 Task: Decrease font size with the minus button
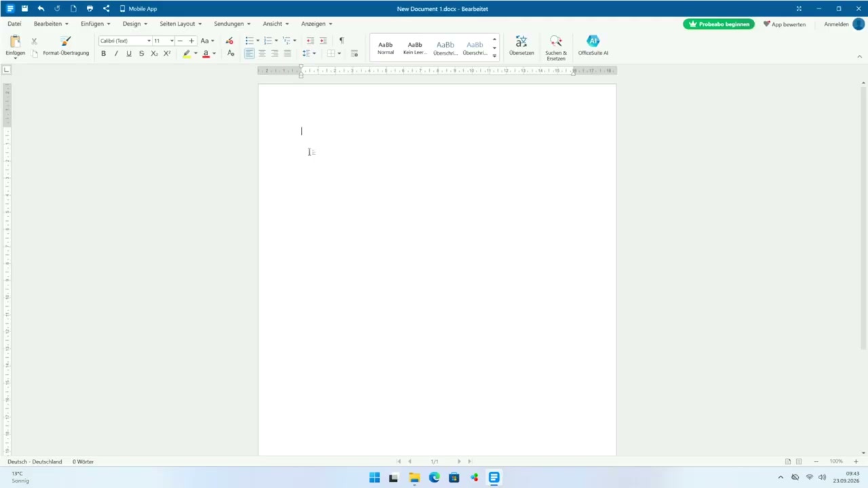(180, 41)
